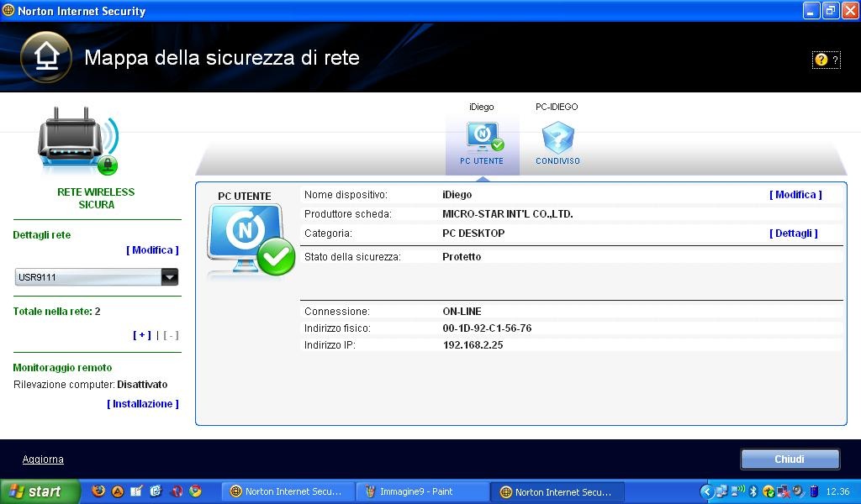Click Modifica under Dettagli rete
The height and width of the screenshot is (504, 861).
pyautogui.click(x=152, y=250)
